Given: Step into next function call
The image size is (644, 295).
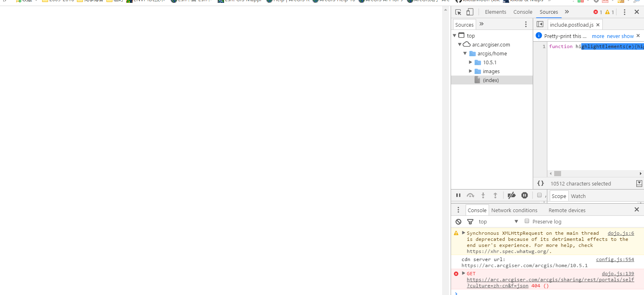Looking at the screenshot, I should tap(483, 196).
